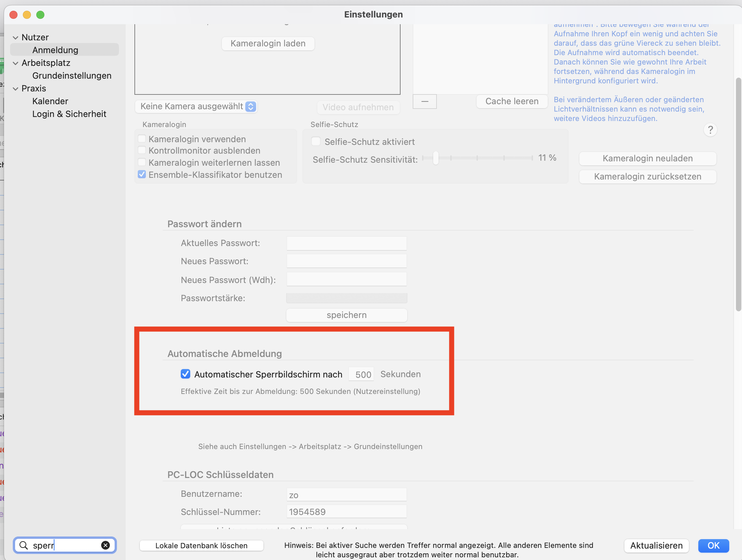Viewport: 742px width, 560px height.
Task: Clear the search field with the x icon
Action: tap(106, 545)
